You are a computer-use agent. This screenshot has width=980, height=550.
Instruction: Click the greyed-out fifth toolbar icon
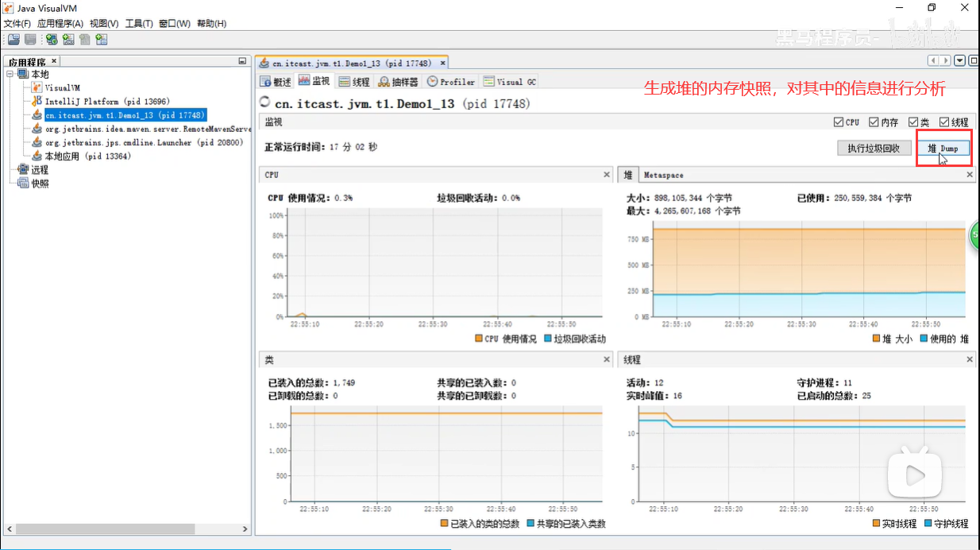tap(85, 39)
